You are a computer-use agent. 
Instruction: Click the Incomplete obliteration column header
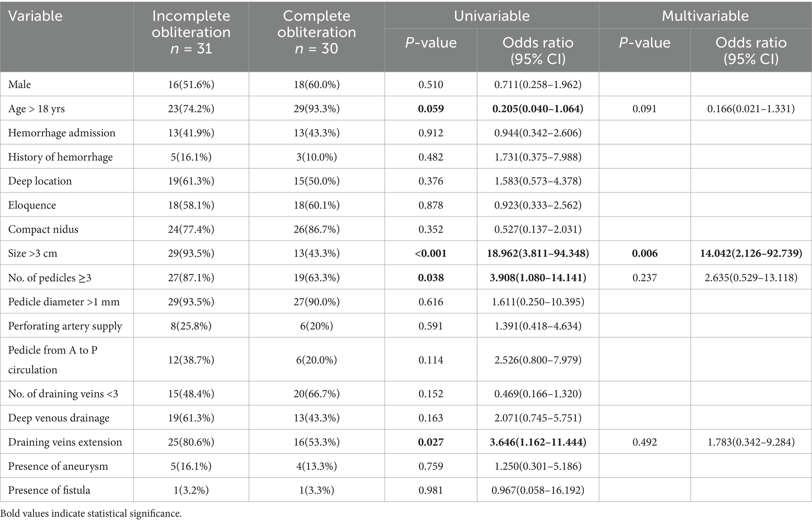click(x=191, y=32)
